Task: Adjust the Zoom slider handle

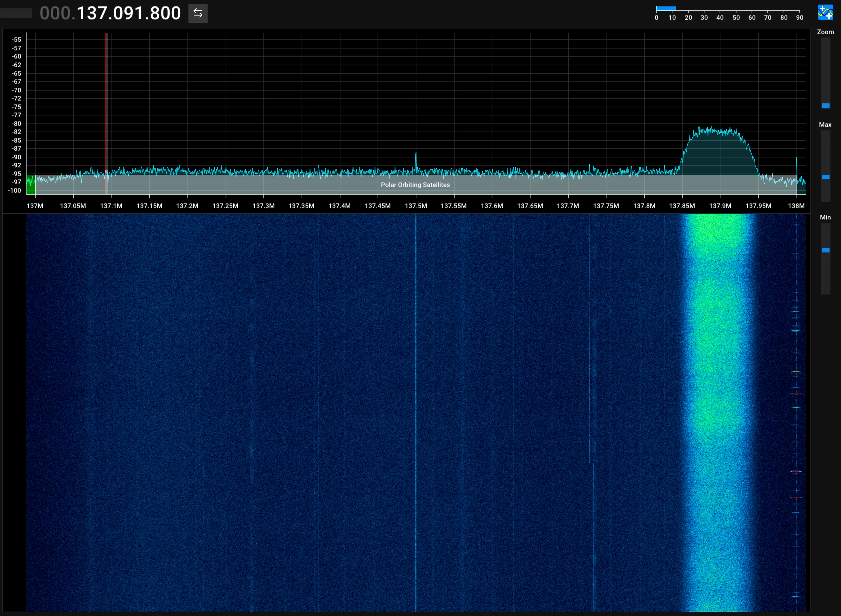Action: (826, 106)
